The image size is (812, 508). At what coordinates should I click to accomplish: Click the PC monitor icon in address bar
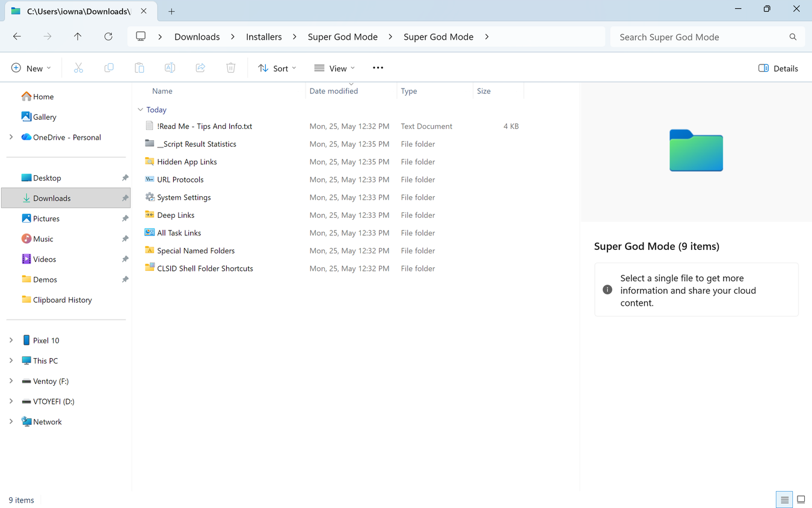click(x=141, y=37)
